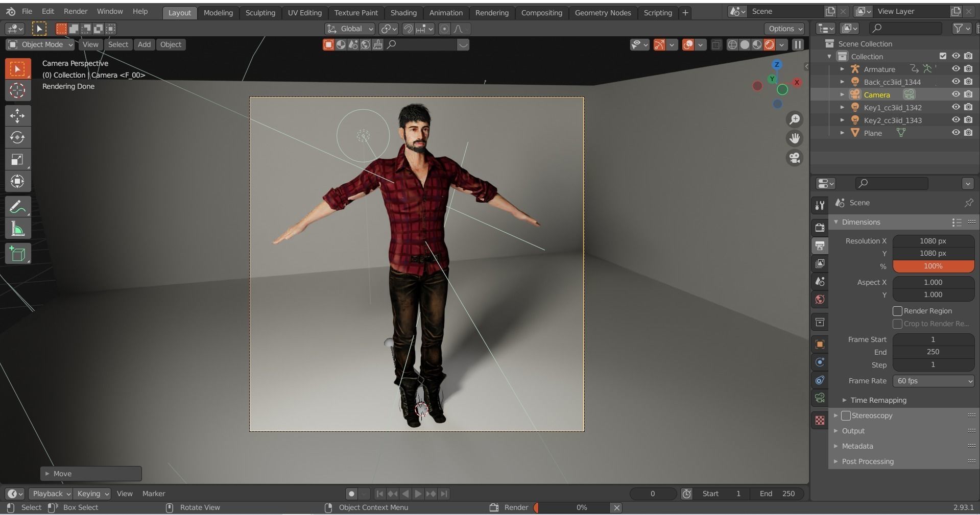
Task: Open the Render Properties tab
Action: click(820, 228)
